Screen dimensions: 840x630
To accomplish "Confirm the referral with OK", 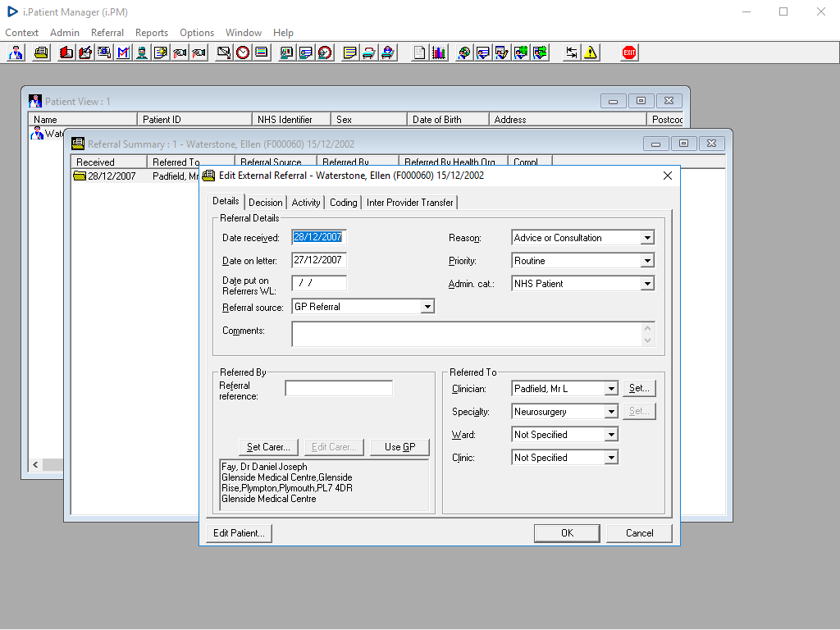I will click(567, 533).
